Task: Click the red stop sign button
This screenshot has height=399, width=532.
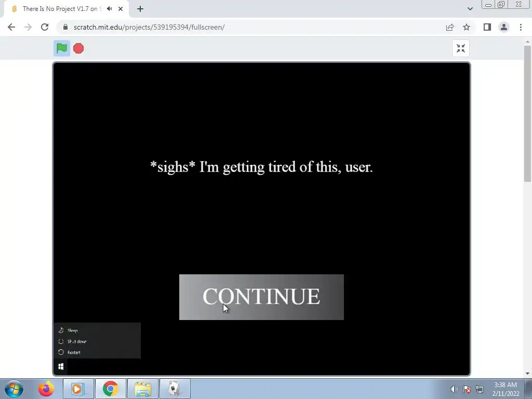Action: click(78, 48)
